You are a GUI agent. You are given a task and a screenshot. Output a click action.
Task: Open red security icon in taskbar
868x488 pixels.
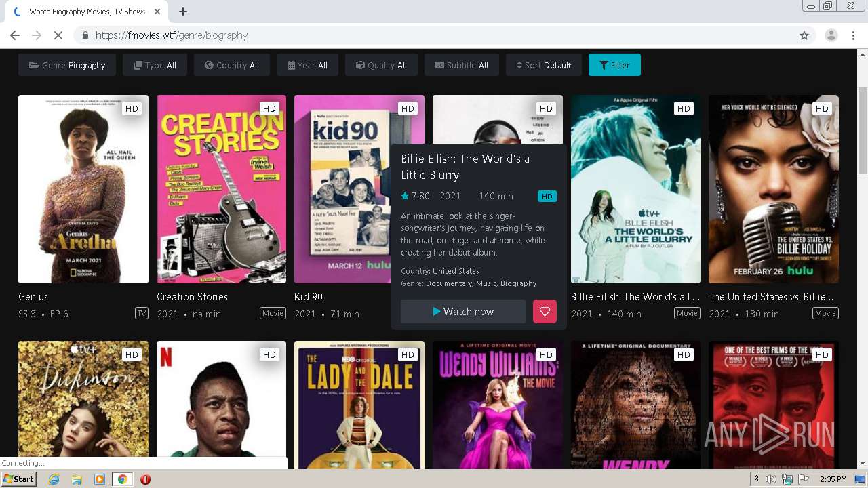pos(145,479)
